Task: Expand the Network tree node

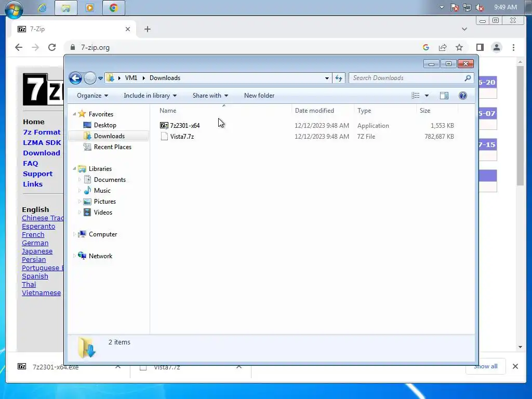Action: tap(74, 256)
